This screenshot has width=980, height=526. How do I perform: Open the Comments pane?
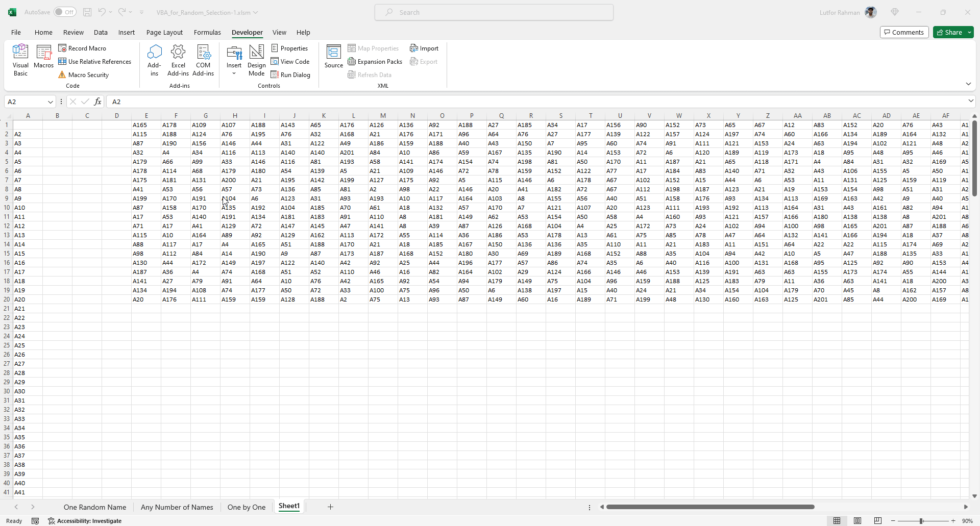point(904,32)
